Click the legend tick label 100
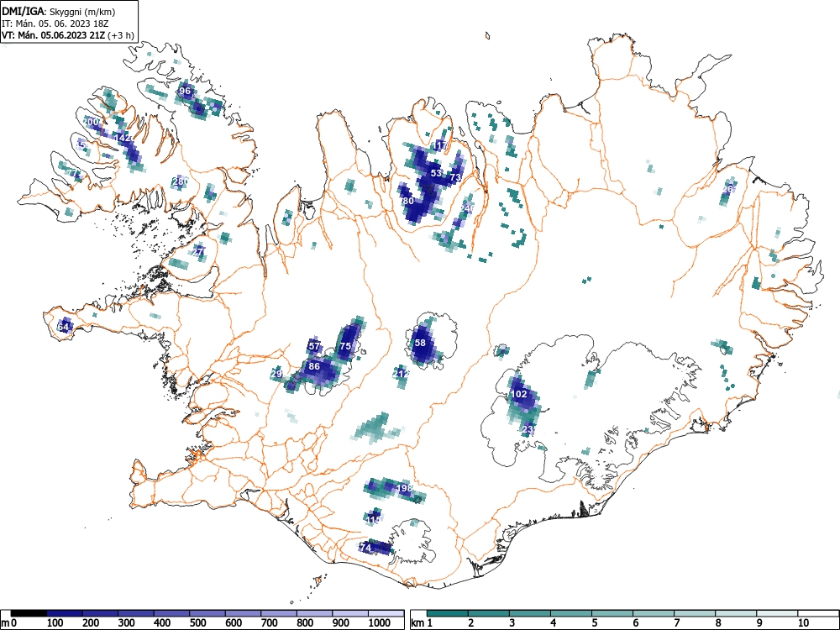 point(55,623)
